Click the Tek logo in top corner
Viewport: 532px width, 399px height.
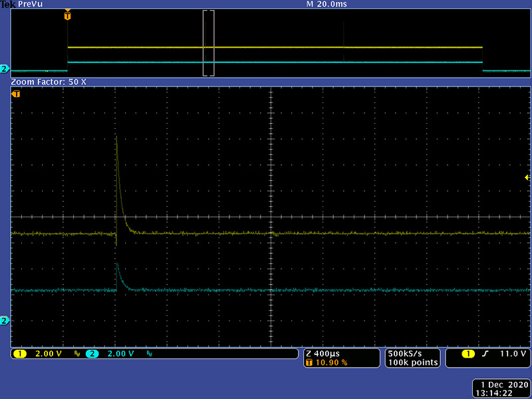coord(7,4)
